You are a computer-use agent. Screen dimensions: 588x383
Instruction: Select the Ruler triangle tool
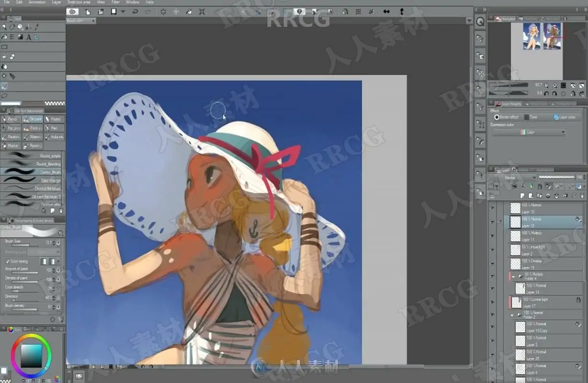point(37,37)
